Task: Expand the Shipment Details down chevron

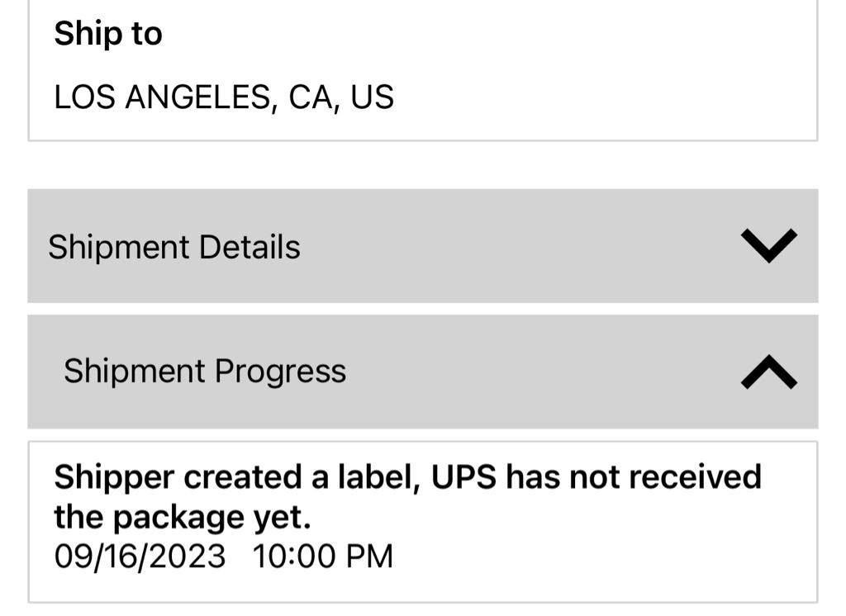Action: click(768, 245)
